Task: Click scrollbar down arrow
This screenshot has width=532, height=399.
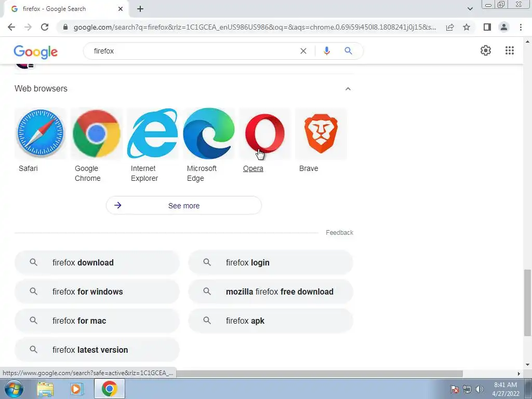Action: 527,365
